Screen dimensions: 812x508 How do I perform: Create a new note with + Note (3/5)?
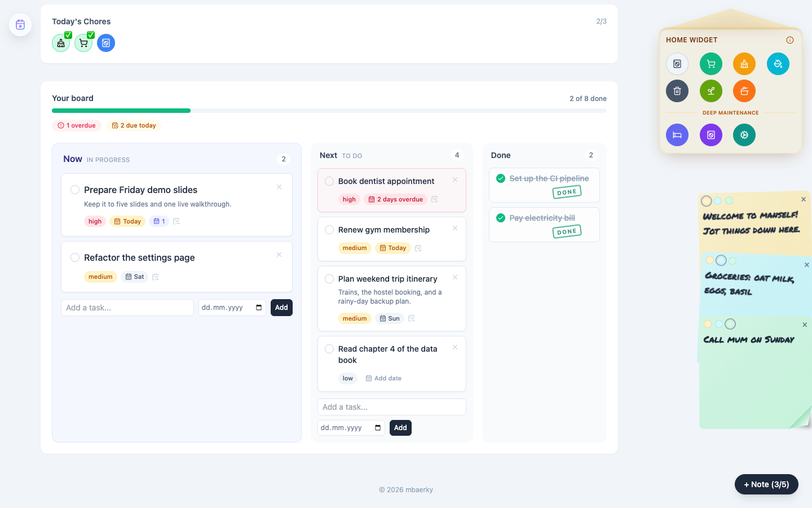click(766, 484)
